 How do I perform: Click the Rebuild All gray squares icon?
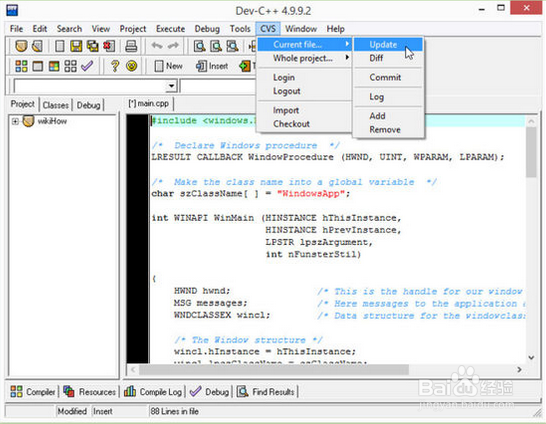(70, 66)
